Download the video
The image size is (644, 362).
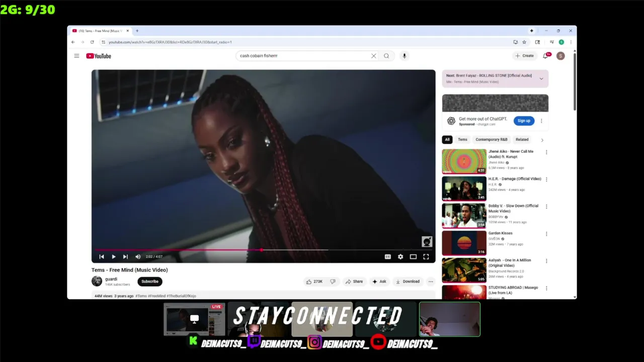[x=408, y=282]
